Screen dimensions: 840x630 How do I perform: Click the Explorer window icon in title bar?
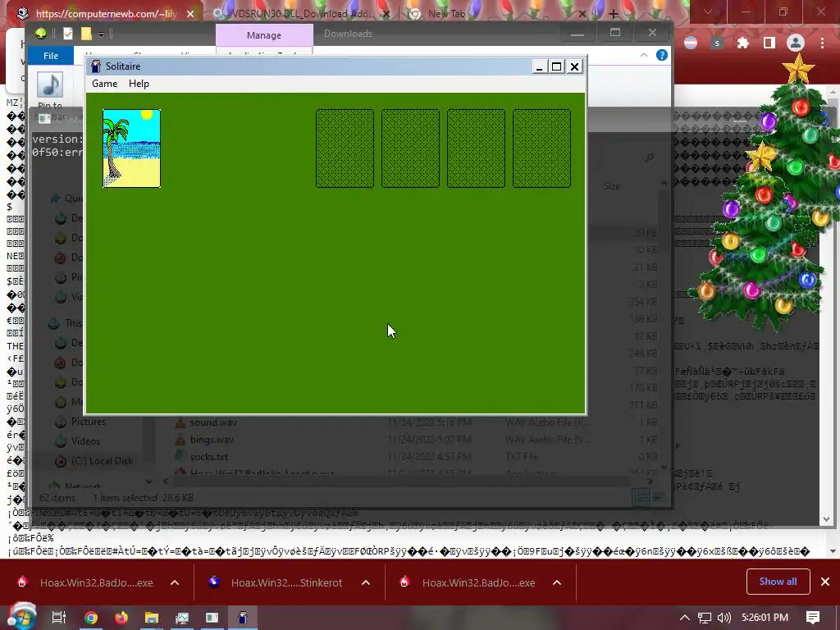41,34
